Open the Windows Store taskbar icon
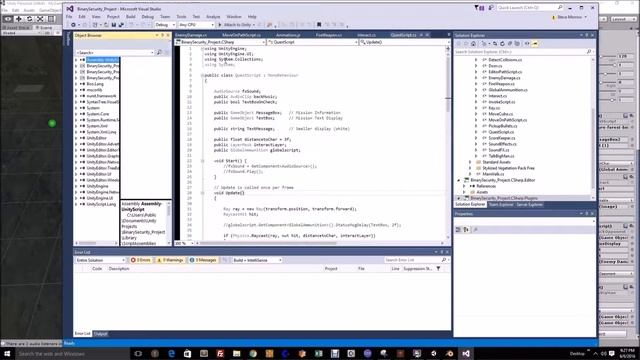 tap(187, 353)
